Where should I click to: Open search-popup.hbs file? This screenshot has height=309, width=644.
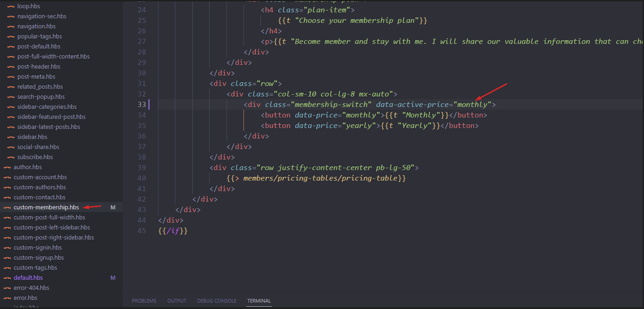(x=41, y=96)
